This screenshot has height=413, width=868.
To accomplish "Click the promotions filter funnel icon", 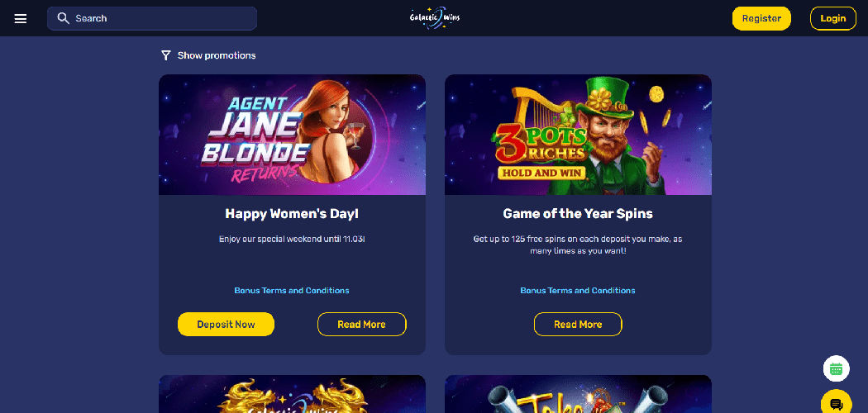I will click(x=165, y=55).
